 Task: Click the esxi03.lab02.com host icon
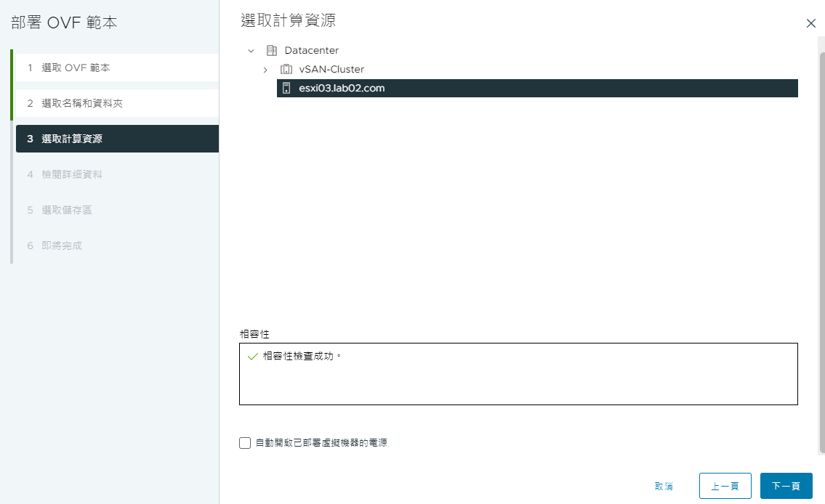(x=286, y=89)
